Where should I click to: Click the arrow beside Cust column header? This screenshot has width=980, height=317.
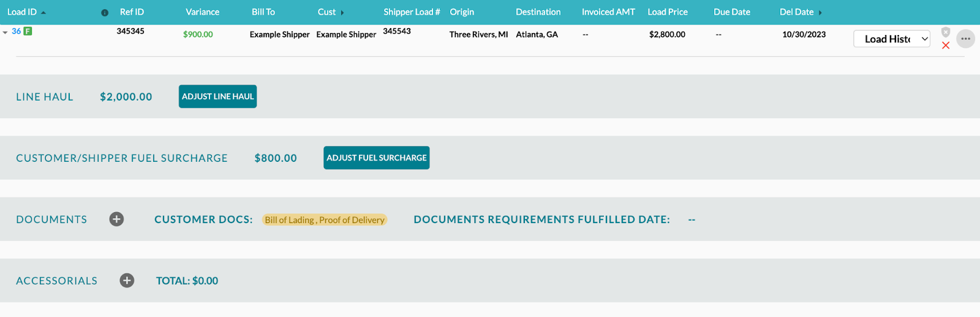click(x=342, y=13)
